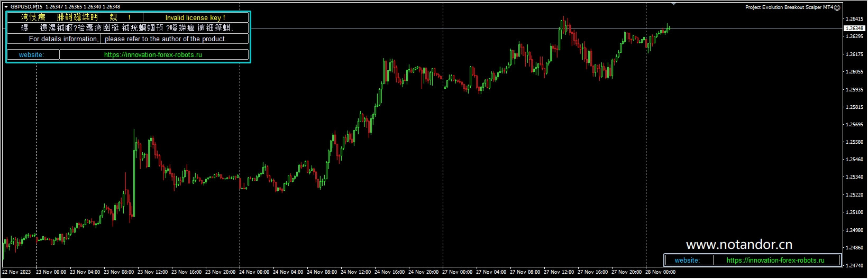This screenshot has width=868, height=279.
Task: Click '22 Nov 2023' on time axis
Action: click(x=16, y=272)
